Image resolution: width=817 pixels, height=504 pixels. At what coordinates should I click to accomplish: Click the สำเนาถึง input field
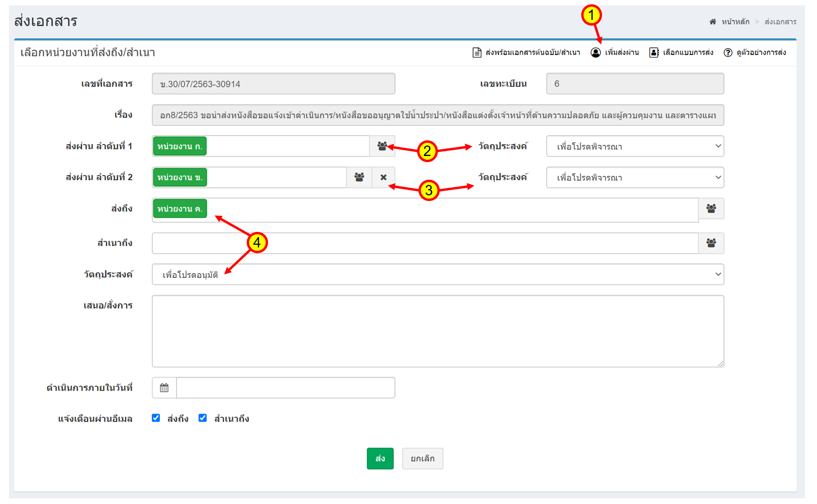425,243
